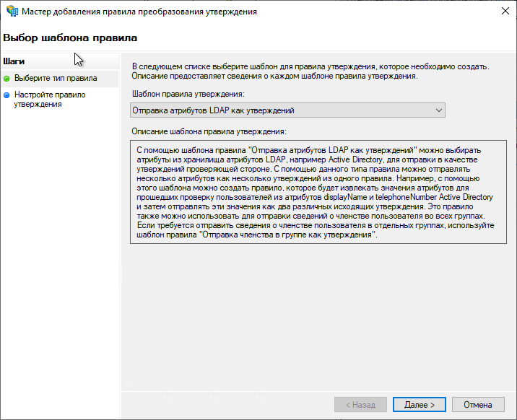Close the wizard with the X button
517x420 pixels.
point(503,12)
